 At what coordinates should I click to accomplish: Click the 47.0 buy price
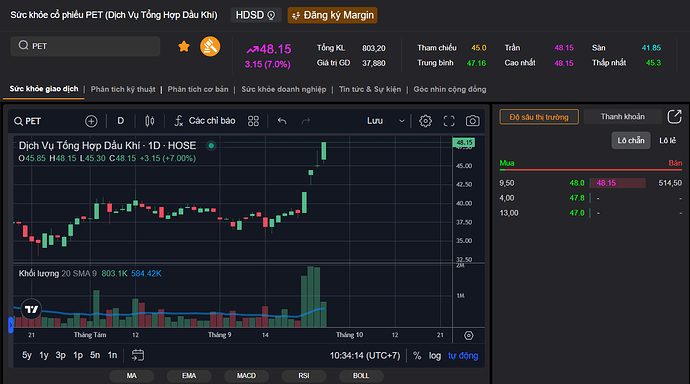[577, 213]
